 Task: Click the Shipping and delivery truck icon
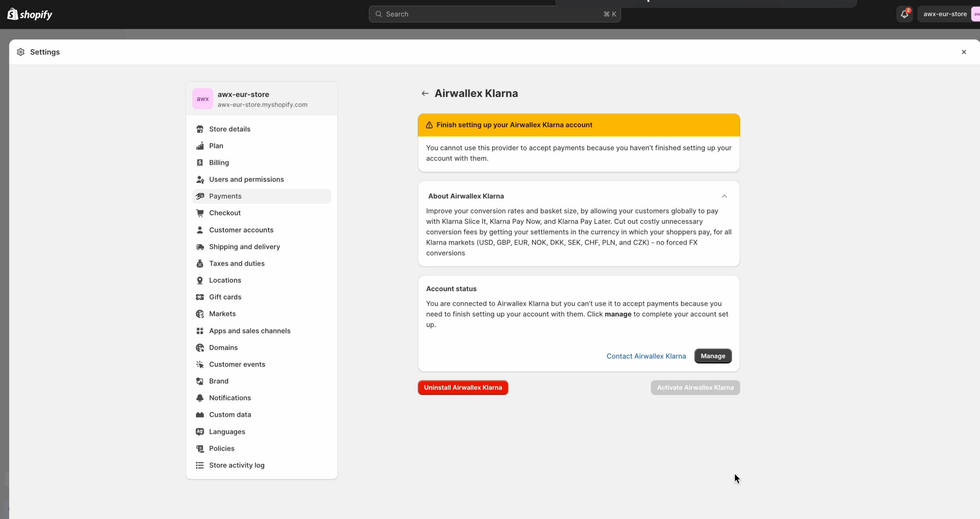tap(200, 247)
